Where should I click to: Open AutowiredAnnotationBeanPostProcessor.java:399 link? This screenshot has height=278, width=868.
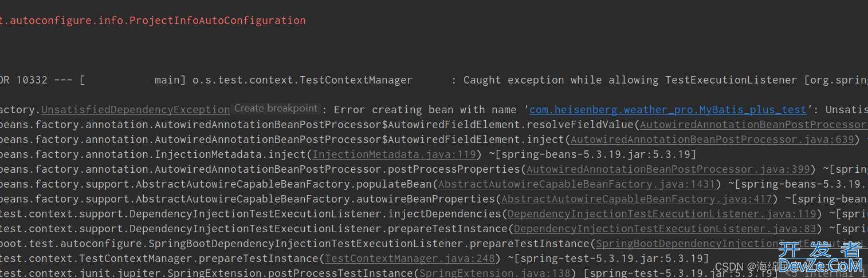(668, 169)
